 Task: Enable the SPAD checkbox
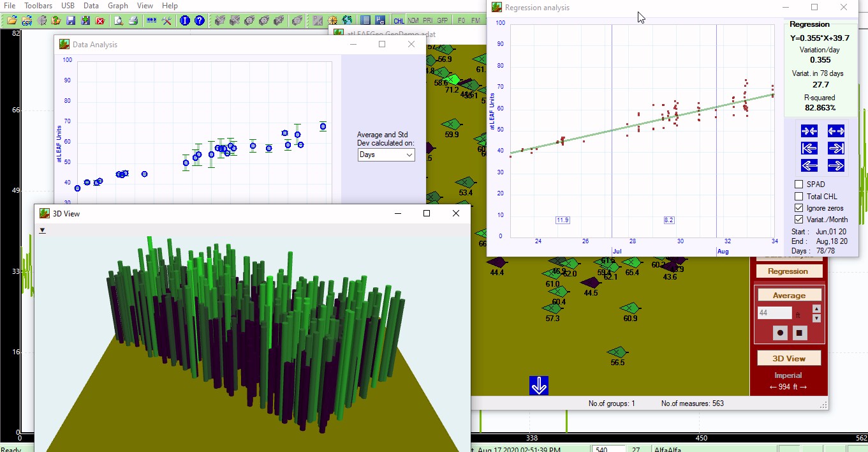(798, 185)
